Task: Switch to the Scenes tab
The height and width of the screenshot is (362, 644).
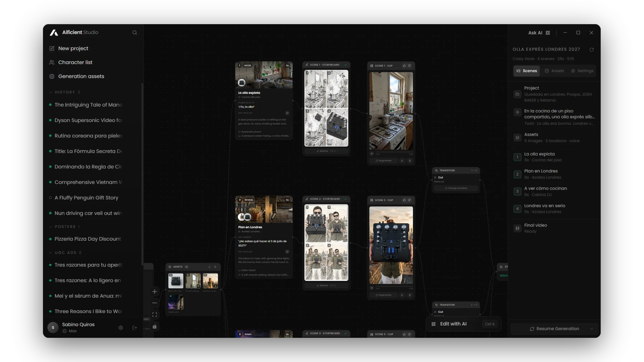Action: pyautogui.click(x=527, y=71)
